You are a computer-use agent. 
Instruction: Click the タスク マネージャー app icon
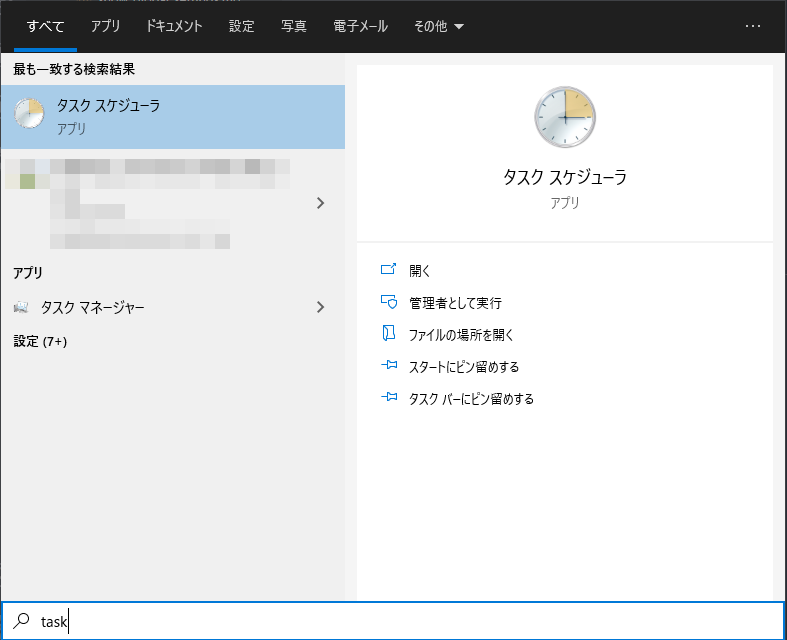[21, 307]
